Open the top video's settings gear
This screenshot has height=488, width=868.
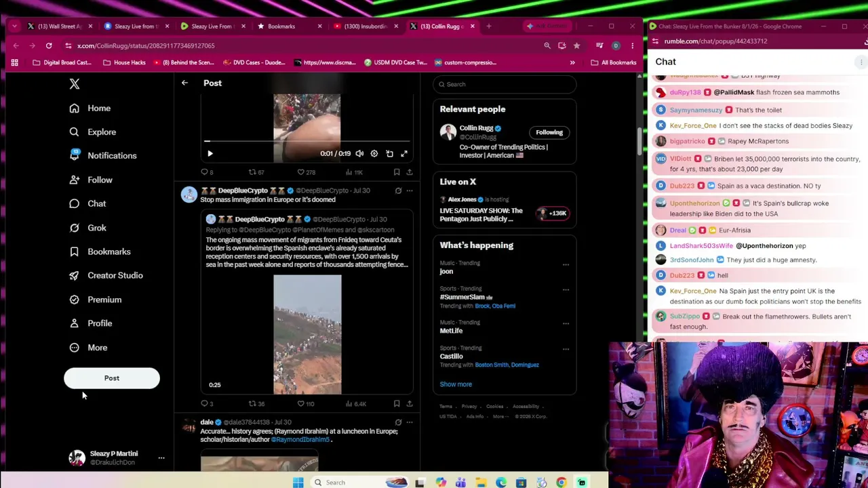374,154
